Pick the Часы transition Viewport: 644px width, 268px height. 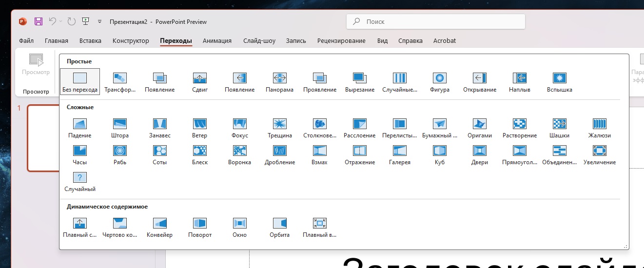pyautogui.click(x=80, y=154)
